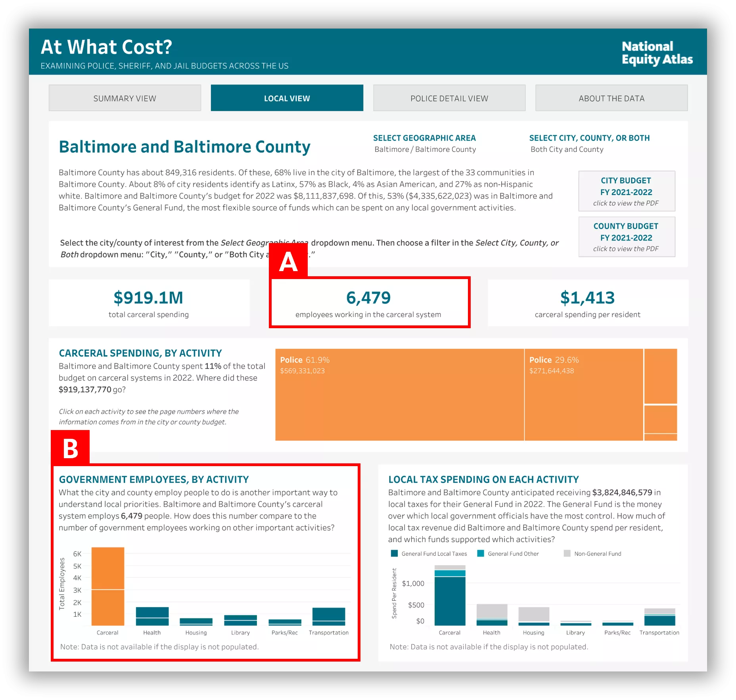The height and width of the screenshot is (700, 736).
Task: Click the General Fund Local Taxes legend swatch
Action: pos(394,553)
